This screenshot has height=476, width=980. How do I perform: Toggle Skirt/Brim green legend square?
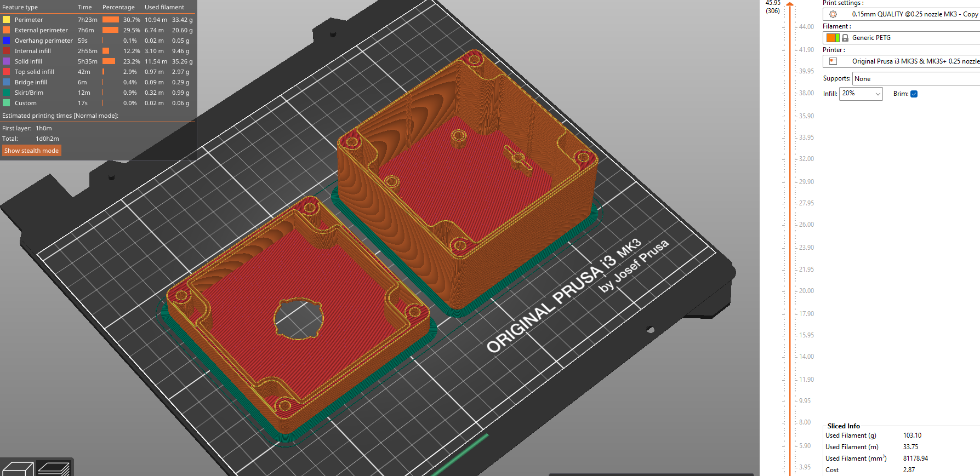[x=6, y=93]
